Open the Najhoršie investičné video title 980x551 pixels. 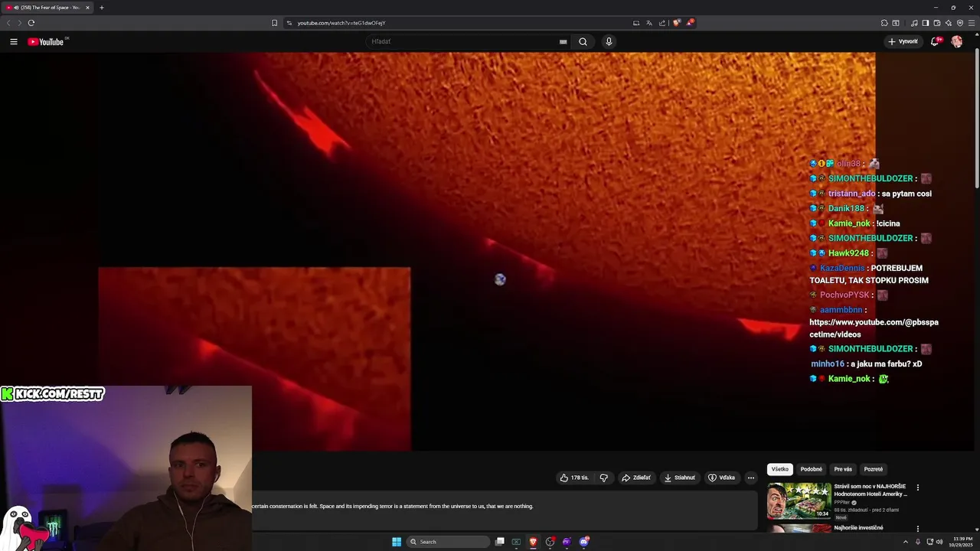coord(858,527)
